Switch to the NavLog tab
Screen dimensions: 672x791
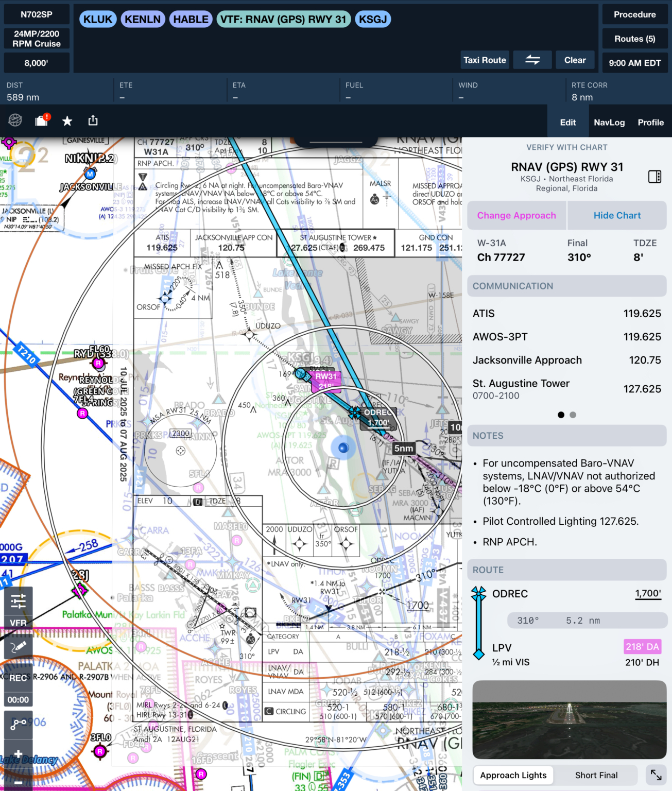click(x=609, y=123)
